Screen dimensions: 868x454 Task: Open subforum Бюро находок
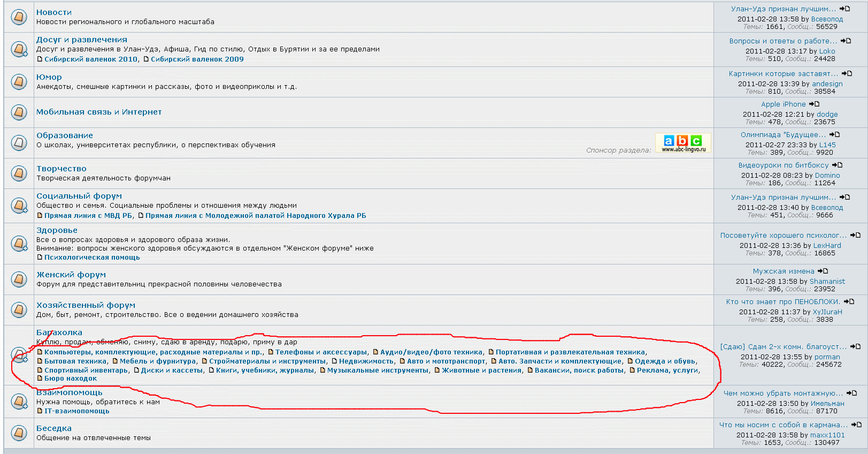pyautogui.click(x=71, y=379)
